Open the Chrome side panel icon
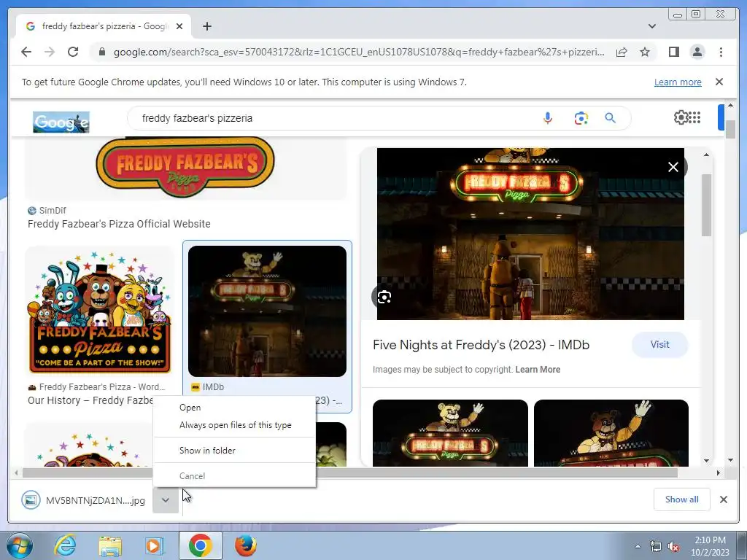This screenshot has width=747, height=560. pyautogui.click(x=673, y=52)
